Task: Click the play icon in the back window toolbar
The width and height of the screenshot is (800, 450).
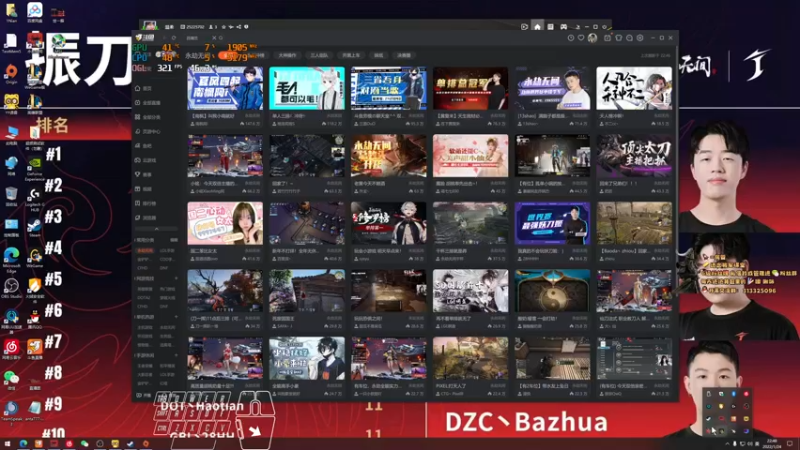Action: (524, 27)
